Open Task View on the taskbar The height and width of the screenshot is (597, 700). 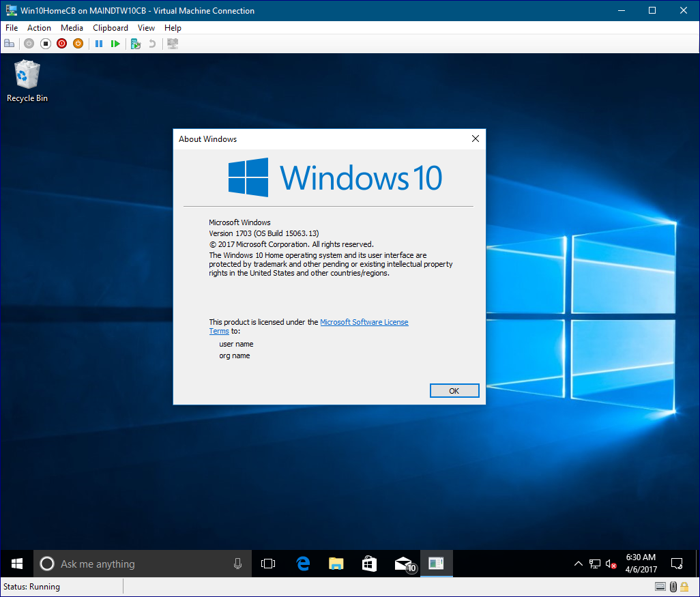(x=268, y=564)
